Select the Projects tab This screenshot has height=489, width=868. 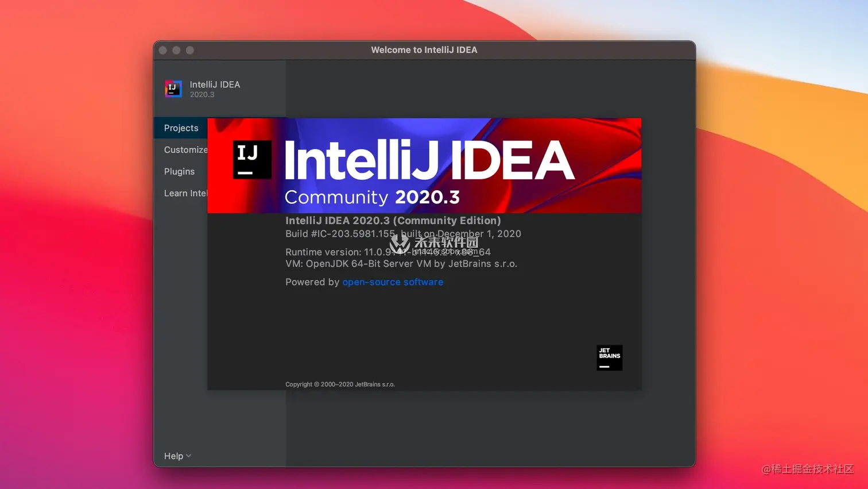tap(181, 128)
